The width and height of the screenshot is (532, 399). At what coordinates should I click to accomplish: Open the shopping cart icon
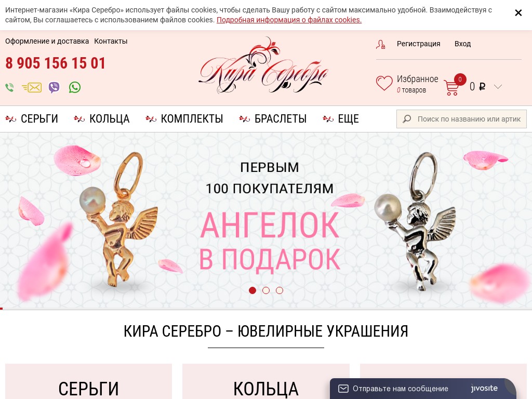pos(452,87)
